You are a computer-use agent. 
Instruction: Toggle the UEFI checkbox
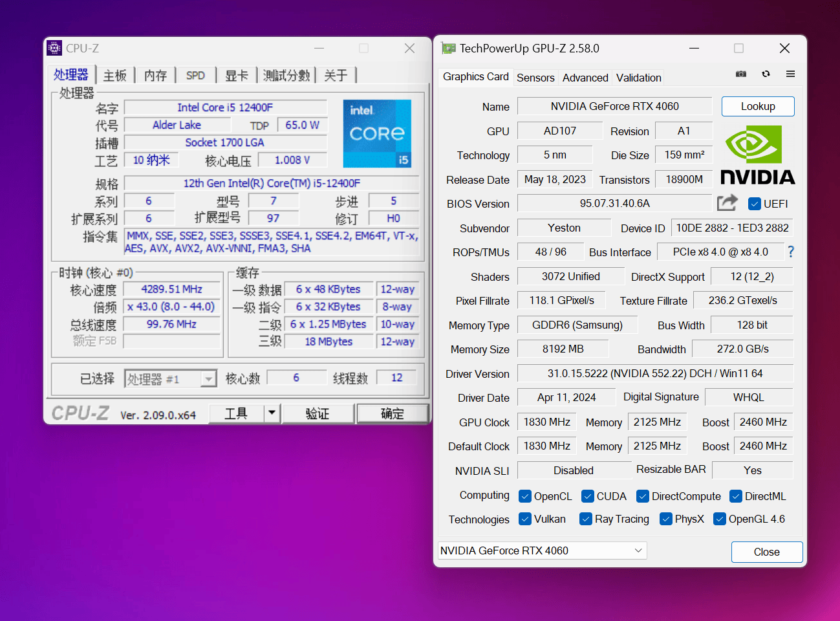click(754, 204)
